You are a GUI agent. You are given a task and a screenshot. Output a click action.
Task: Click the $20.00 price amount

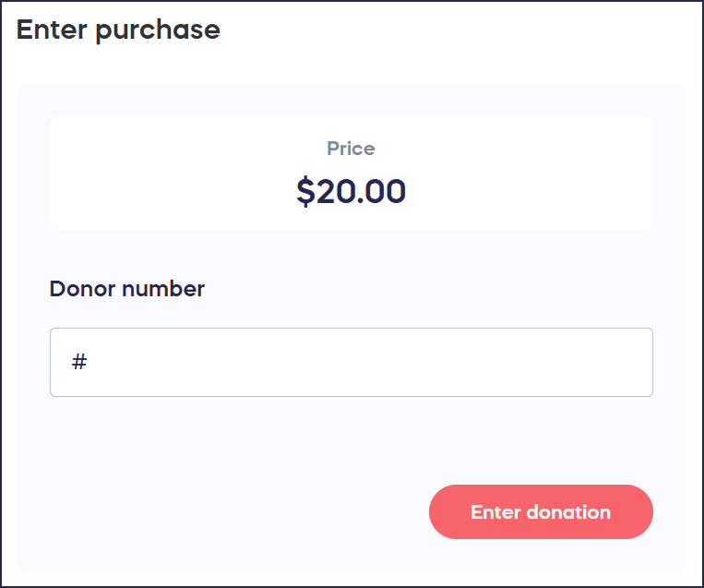pos(351,191)
